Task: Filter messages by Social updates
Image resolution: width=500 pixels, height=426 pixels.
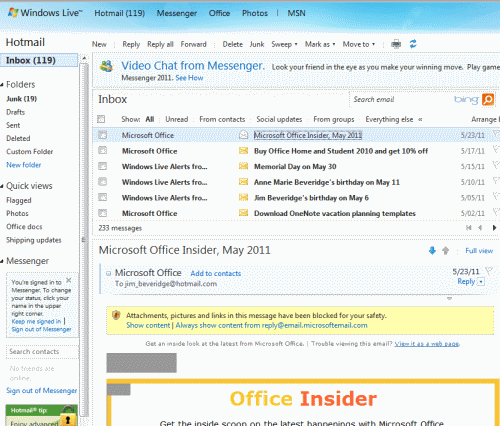Action: coord(279,119)
